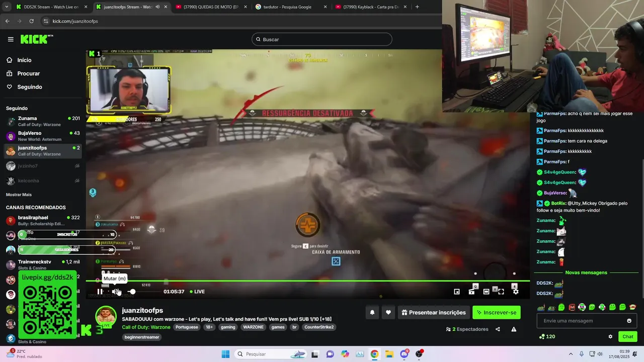This screenshot has width=644, height=362.
Task: Click the heart follow button
Action: tap(388, 313)
